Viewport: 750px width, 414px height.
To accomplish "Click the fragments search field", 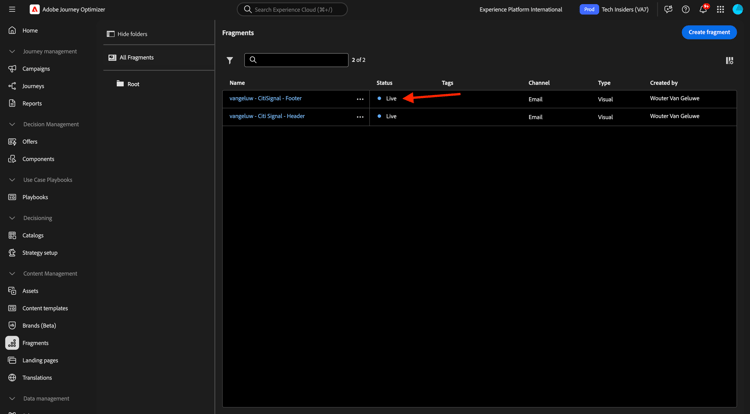I will [296, 60].
